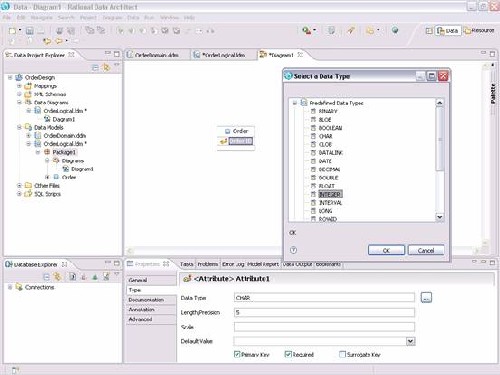Click the Data Type text field

point(324,297)
